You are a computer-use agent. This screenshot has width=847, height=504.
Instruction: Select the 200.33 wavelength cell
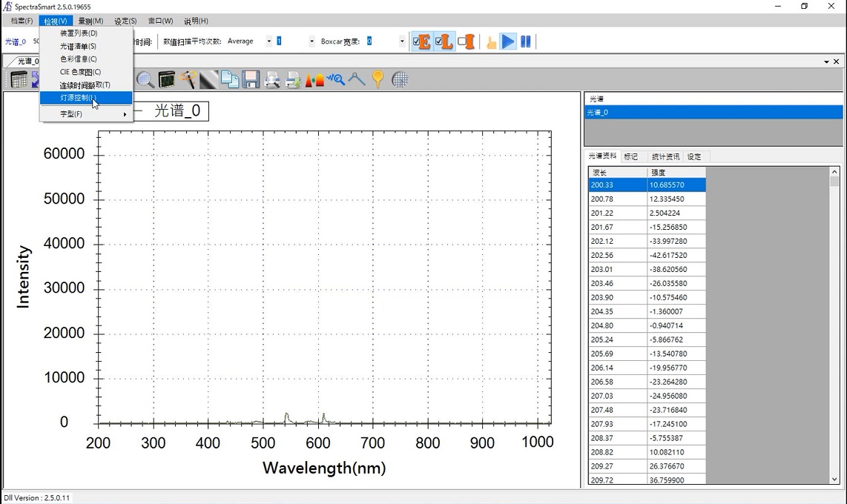(617, 185)
